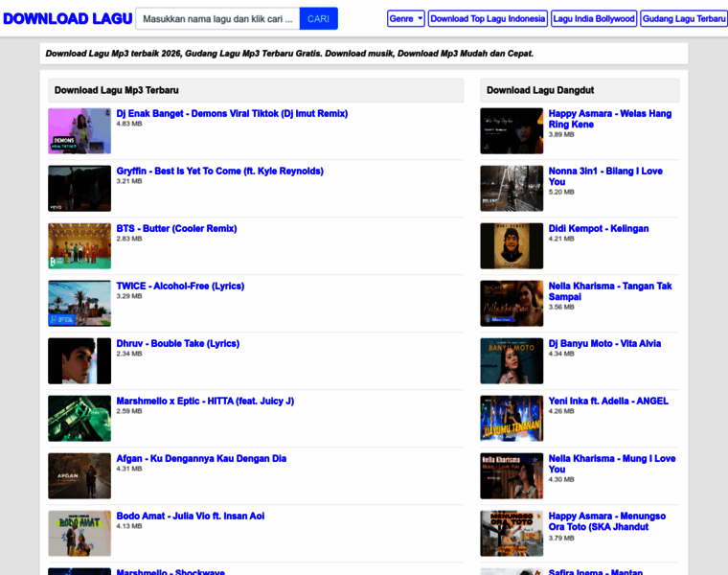Viewport: 728px width, 575px height.
Task: Click the 3.21 MB size under Gryffin
Action: (x=129, y=181)
